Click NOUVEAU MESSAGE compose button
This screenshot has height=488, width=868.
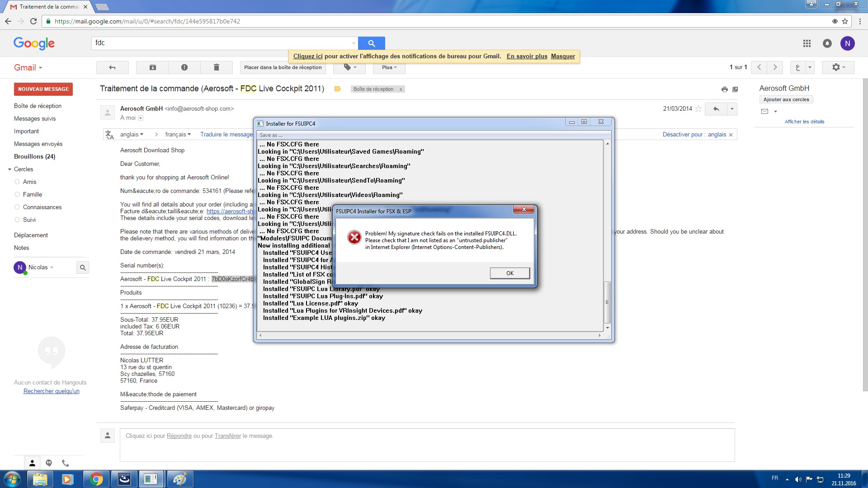click(43, 89)
